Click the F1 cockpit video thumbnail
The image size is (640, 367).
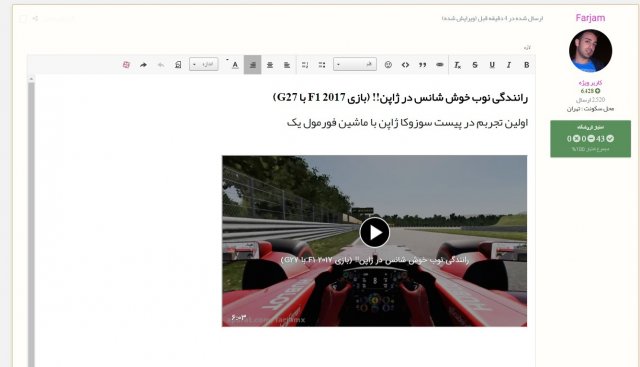(374, 241)
